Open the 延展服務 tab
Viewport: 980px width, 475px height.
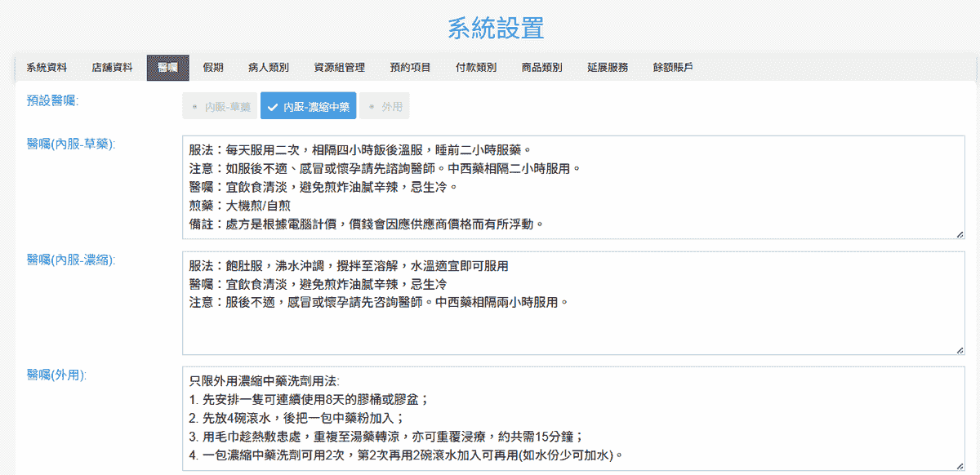pyautogui.click(x=608, y=68)
